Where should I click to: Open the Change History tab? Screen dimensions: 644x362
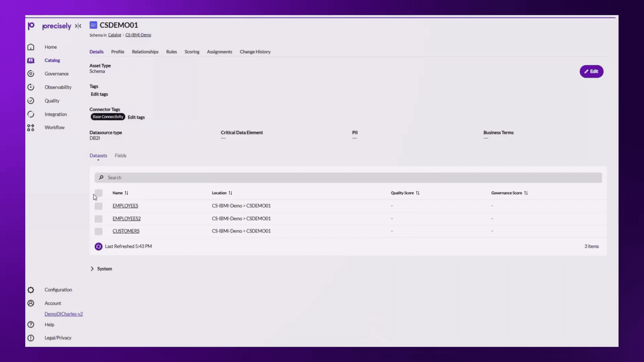(x=255, y=52)
